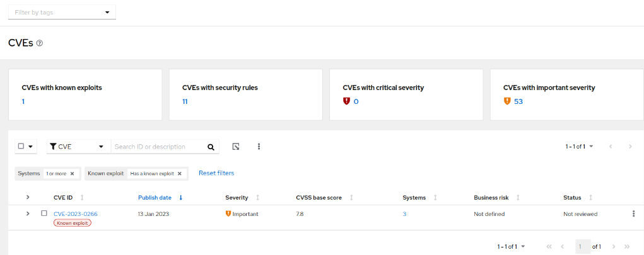Remove the Systems 1 or more filter chip
The height and width of the screenshot is (255, 644).
tap(73, 173)
